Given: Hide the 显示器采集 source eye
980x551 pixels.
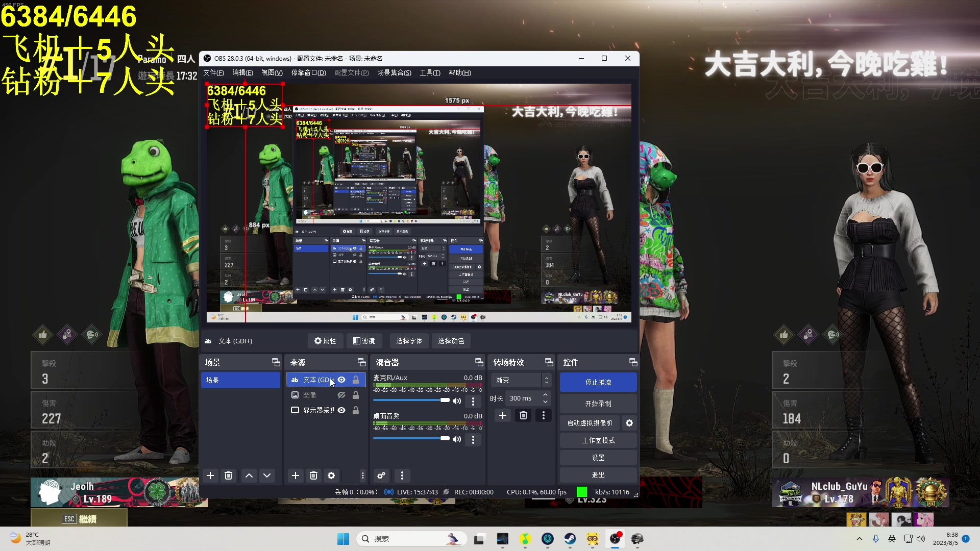Looking at the screenshot, I should click(x=342, y=410).
